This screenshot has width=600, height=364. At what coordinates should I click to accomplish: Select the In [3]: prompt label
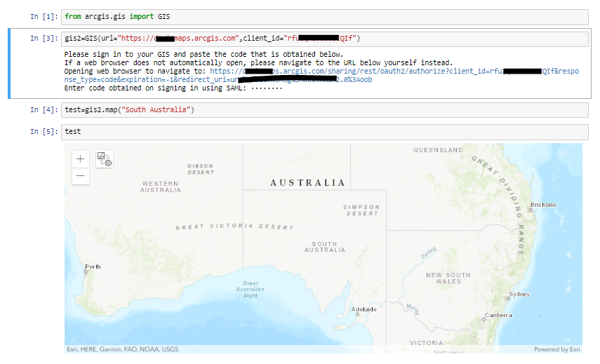coord(44,39)
